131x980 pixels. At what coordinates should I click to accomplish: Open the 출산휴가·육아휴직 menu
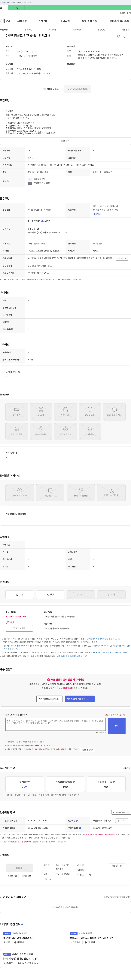[119, 21]
